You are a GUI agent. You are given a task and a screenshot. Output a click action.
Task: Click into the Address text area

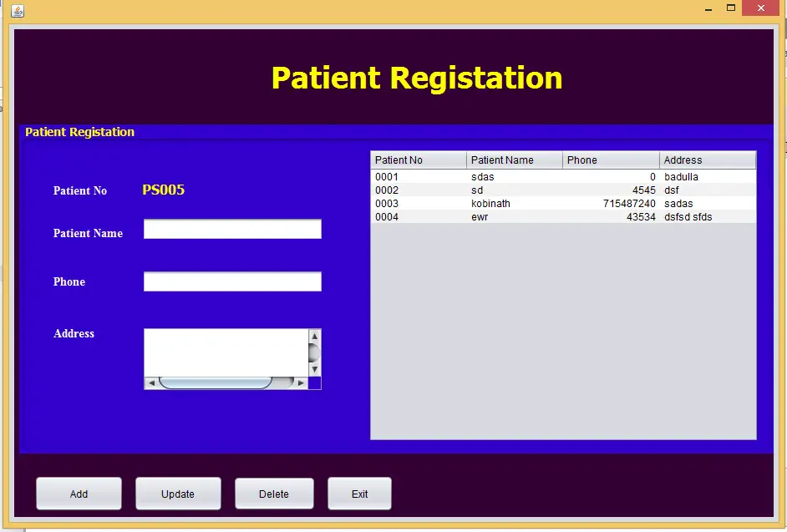(227, 351)
